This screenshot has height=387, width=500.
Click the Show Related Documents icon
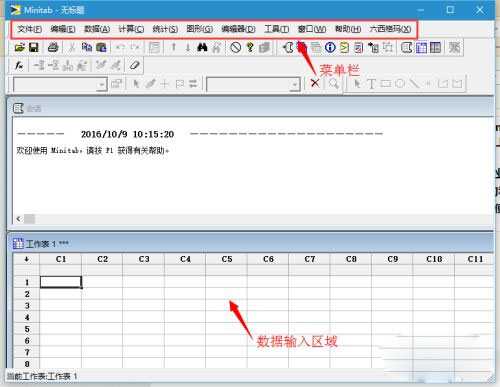point(373,47)
